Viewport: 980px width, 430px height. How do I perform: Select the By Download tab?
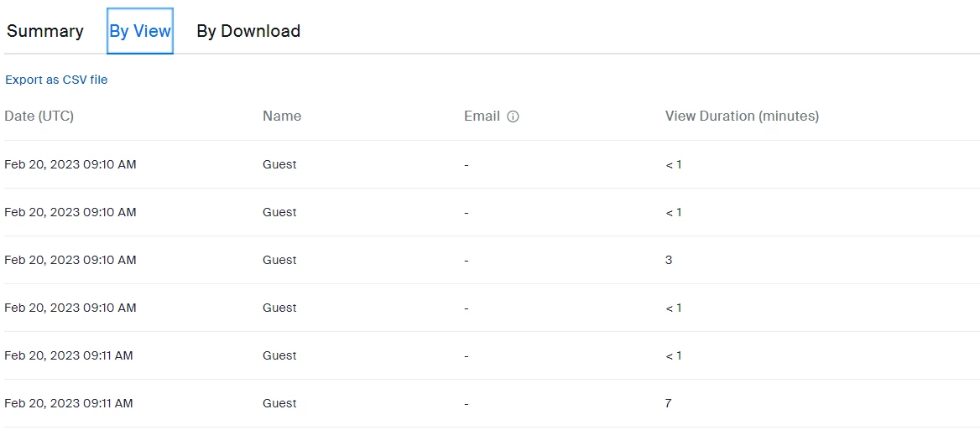[248, 31]
